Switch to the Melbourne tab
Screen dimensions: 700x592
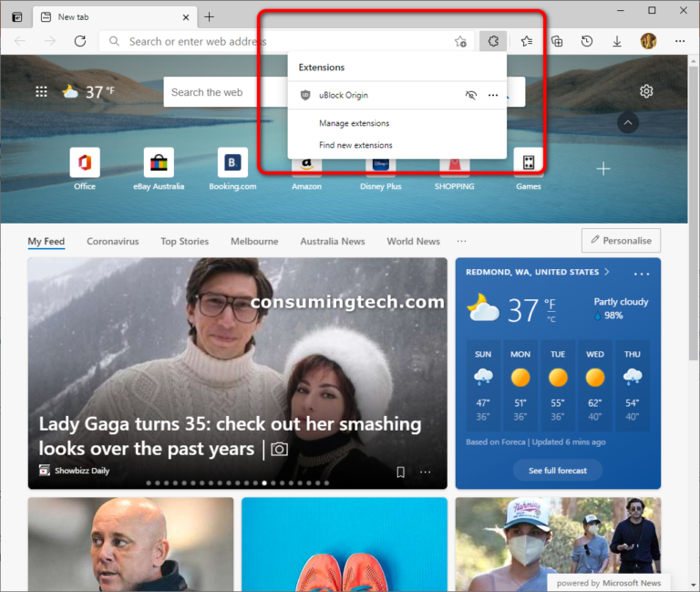point(254,241)
